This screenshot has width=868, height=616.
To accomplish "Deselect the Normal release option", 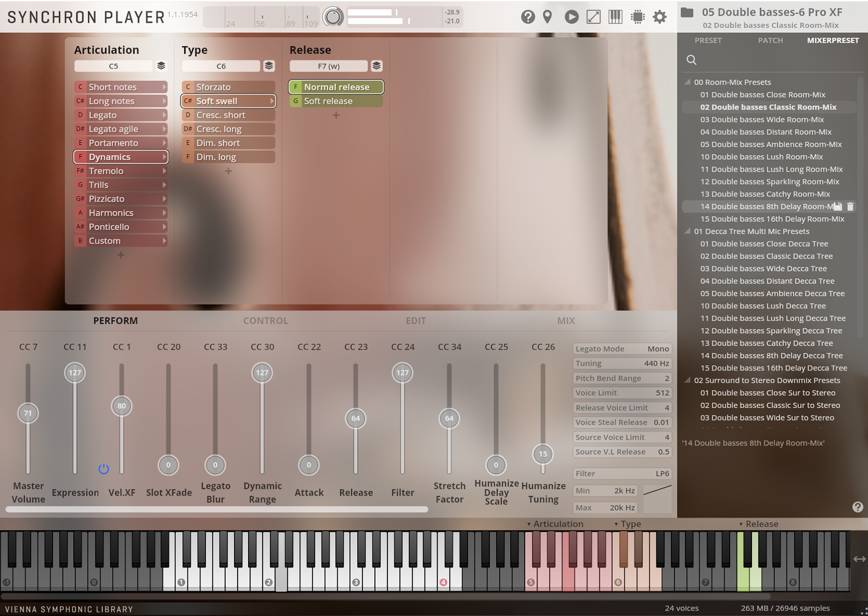I will point(336,87).
